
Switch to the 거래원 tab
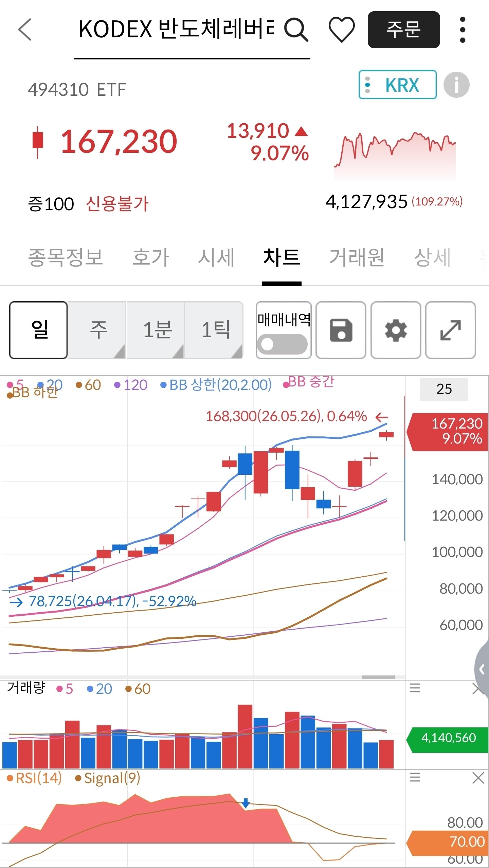[357, 257]
